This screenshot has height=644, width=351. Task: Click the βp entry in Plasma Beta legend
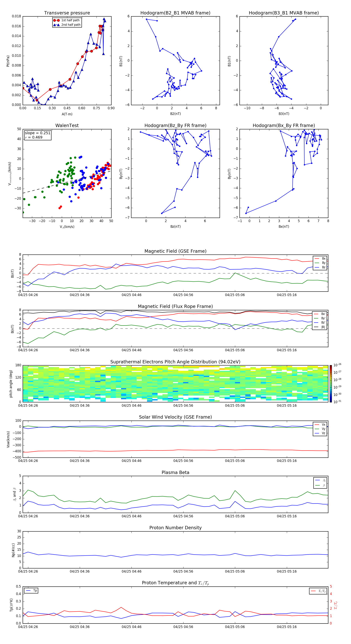(320, 480)
